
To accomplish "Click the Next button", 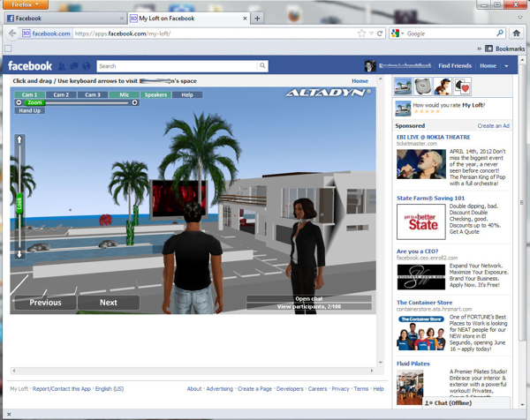I will (109, 303).
